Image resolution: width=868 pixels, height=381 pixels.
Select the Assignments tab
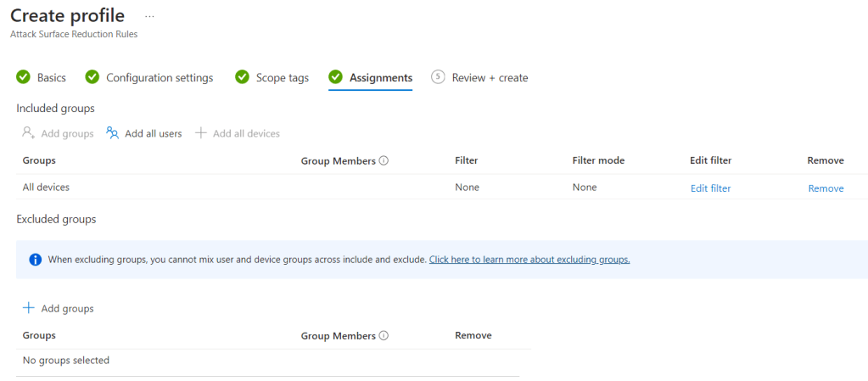(x=381, y=77)
